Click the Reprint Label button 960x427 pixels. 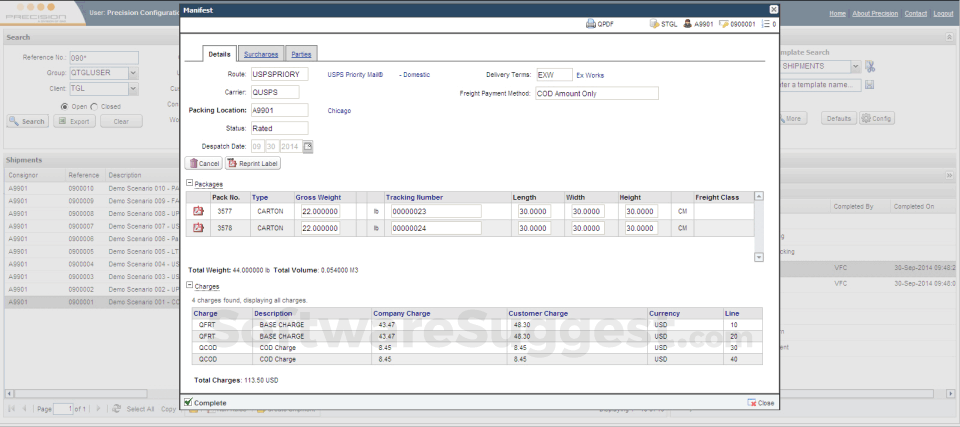point(254,163)
